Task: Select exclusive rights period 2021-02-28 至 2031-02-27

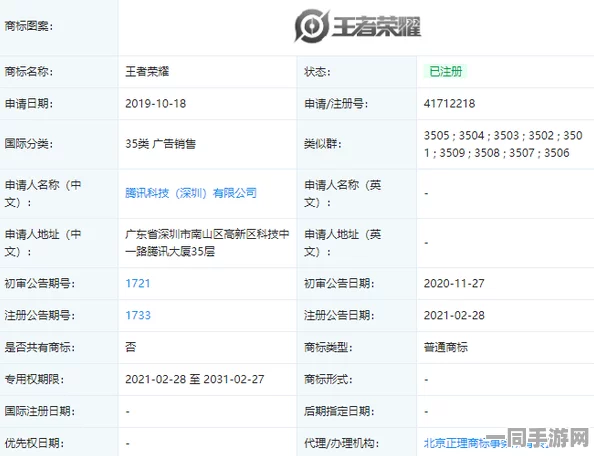Action: pos(195,379)
